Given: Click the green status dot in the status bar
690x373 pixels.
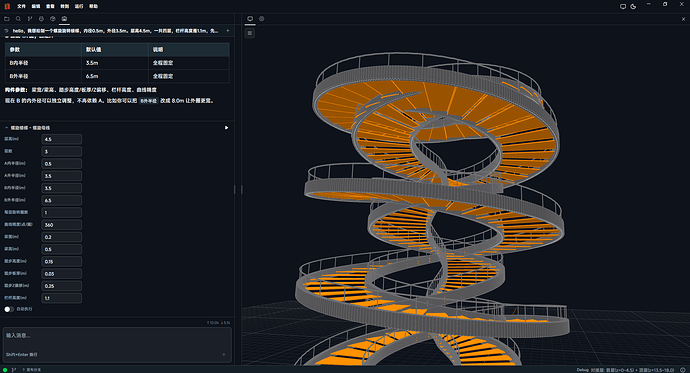Looking at the screenshot, I should click(x=5, y=369).
